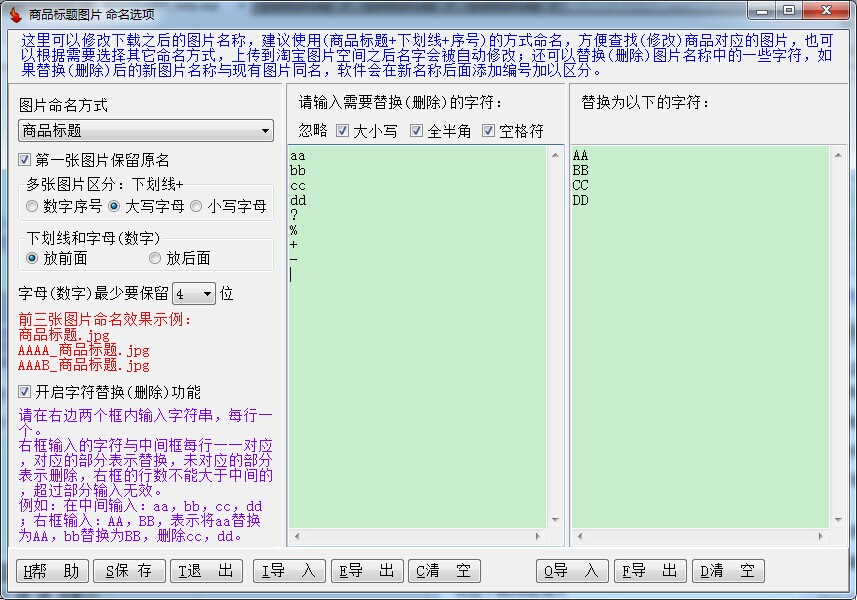
Task: Click F导出 to export the replacement list
Action: coord(651,571)
